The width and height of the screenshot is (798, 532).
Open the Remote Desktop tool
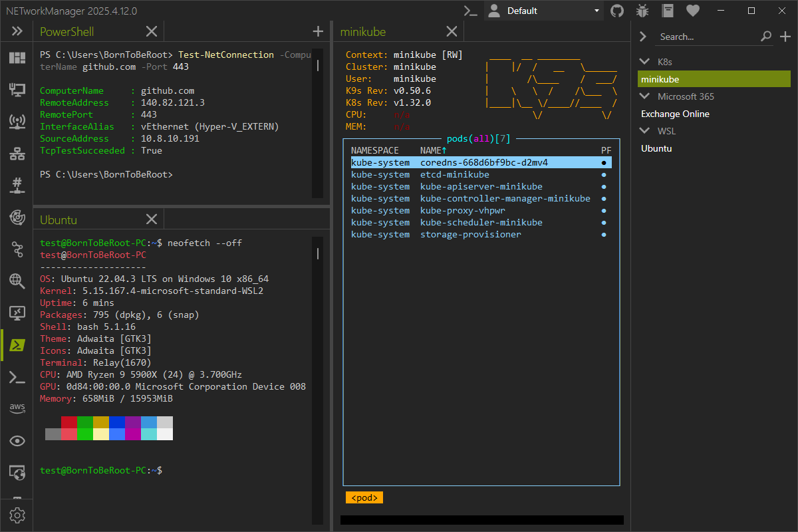point(17,313)
